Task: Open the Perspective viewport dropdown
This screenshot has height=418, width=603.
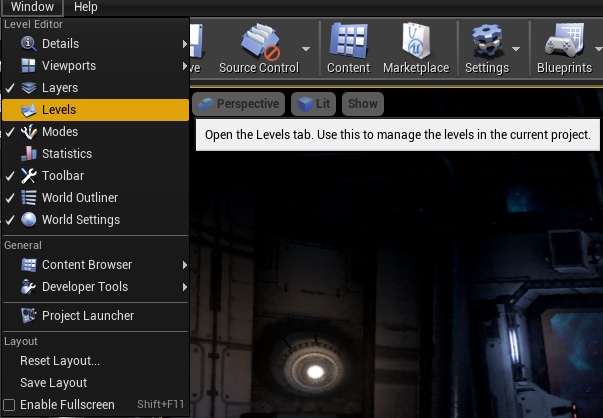Action: [x=238, y=104]
